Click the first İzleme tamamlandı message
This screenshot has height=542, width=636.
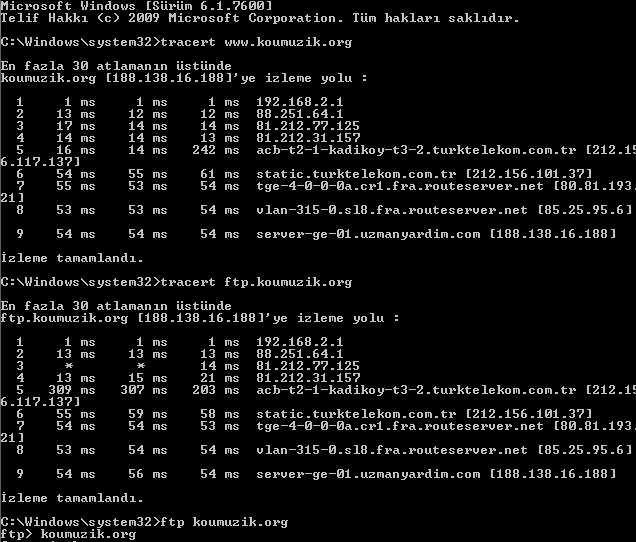click(72, 258)
